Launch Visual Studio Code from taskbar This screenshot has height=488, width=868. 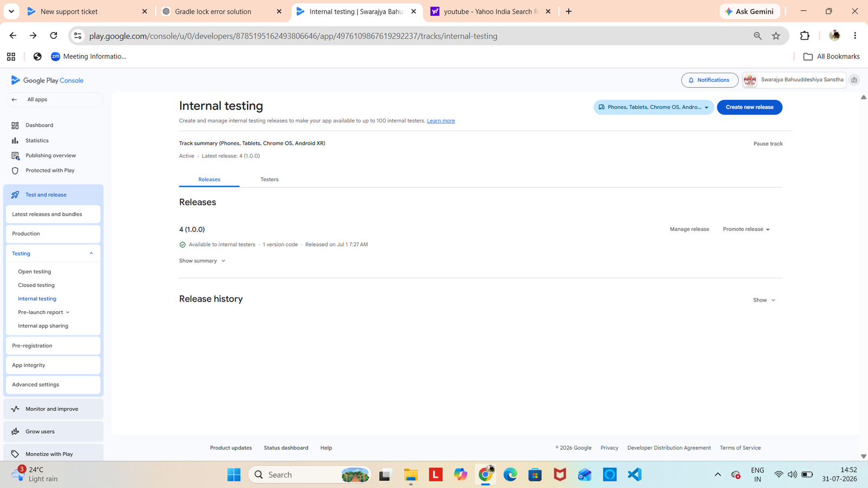[635, 474]
